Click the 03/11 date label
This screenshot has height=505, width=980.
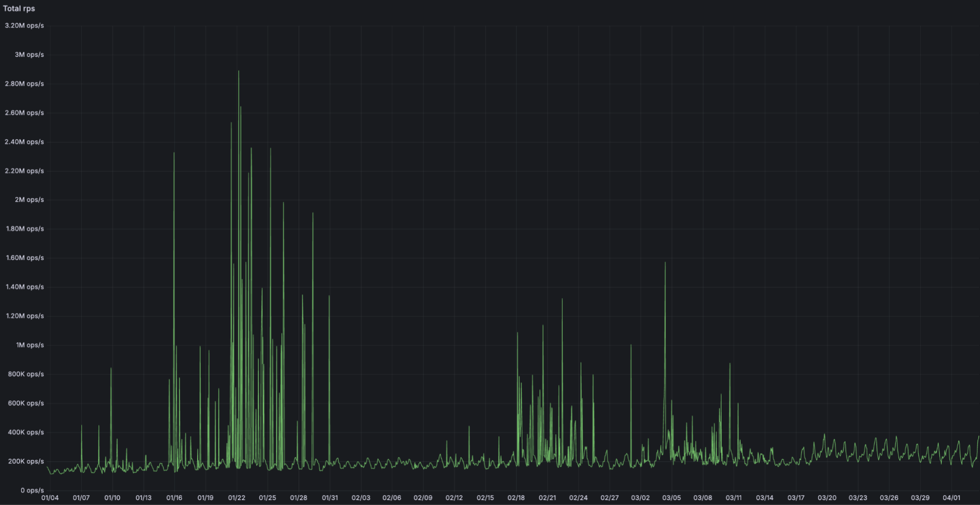tap(734, 498)
